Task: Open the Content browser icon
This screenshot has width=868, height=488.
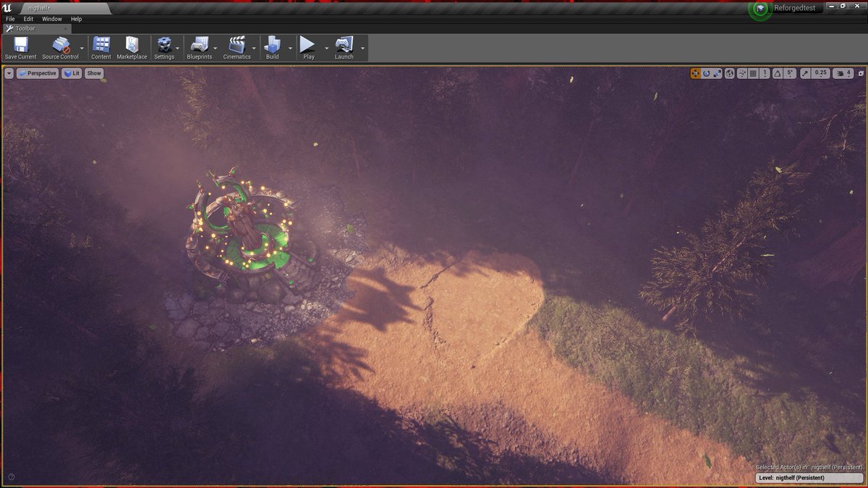Action: click(x=101, y=45)
